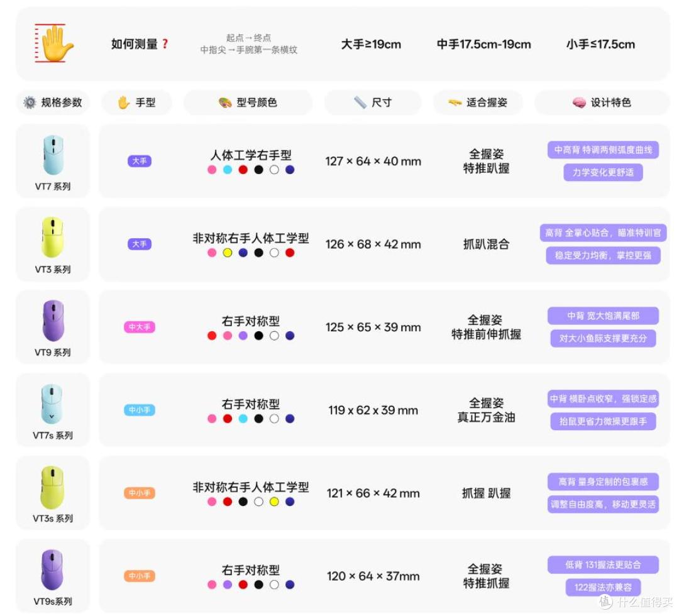Click the red question mark after 如何测量
This screenshot has height=616, width=679.
(x=165, y=44)
